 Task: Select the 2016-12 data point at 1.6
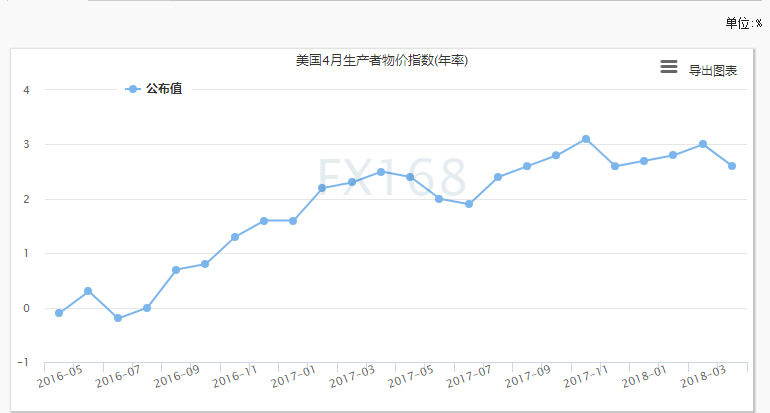pyautogui.click(x=264, y=221)
